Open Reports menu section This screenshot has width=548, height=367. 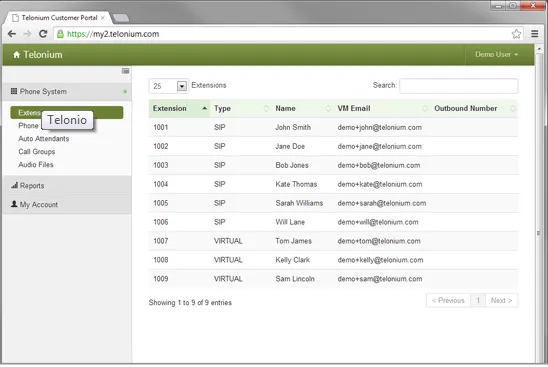(67, 186)
